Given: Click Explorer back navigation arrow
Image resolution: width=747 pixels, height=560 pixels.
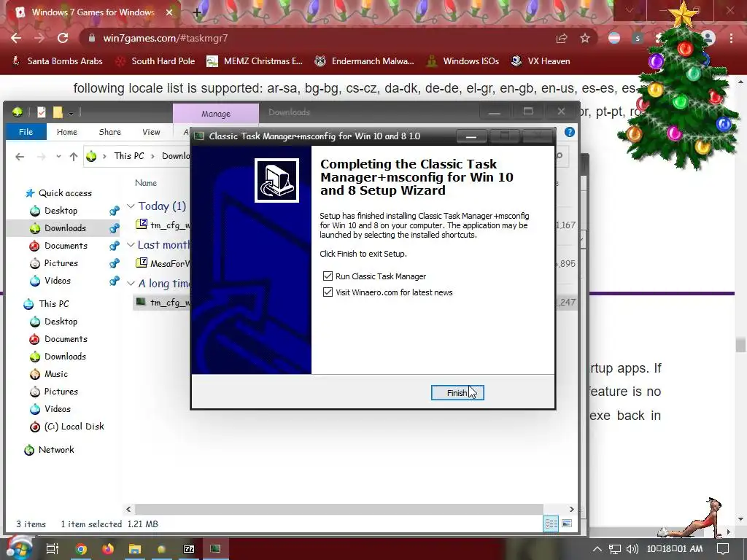Looking at the screenshot, I should (x=20, y=157).
